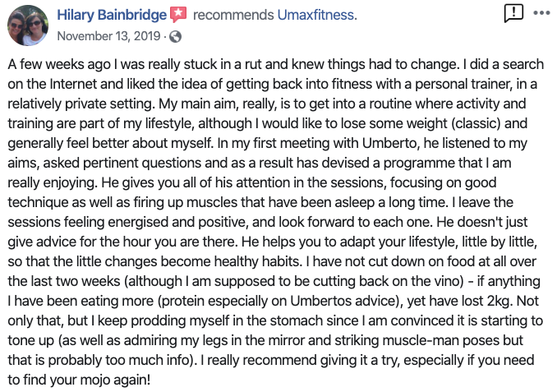Click the word "recommends" in the header
Image resolution: width=557 pixels, height=392 pixels.
coord(228,15)
